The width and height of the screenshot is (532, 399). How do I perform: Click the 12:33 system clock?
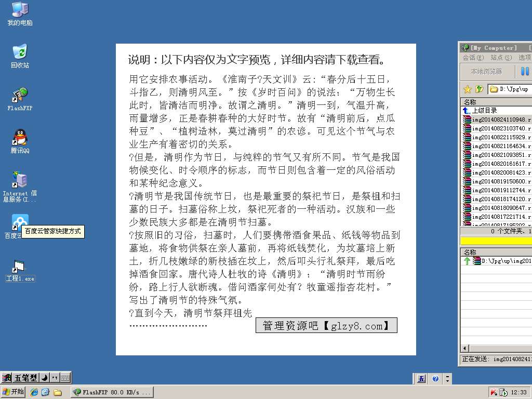(x=519, y=392)
